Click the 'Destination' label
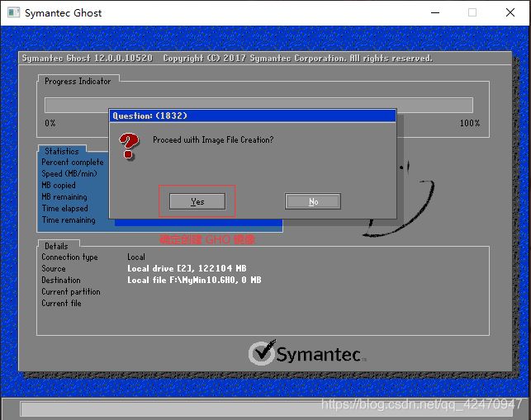Viewport: 531px width, 420px height. click(x=61, y=280)
